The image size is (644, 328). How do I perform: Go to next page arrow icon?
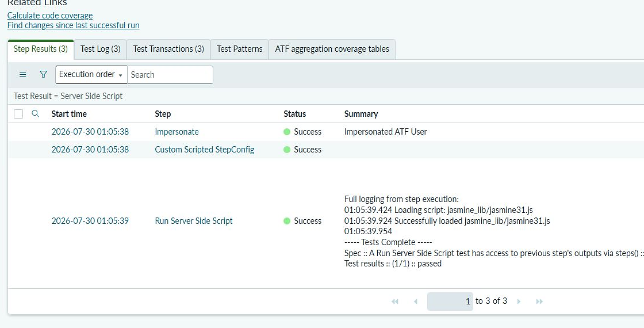coord(519,302)
